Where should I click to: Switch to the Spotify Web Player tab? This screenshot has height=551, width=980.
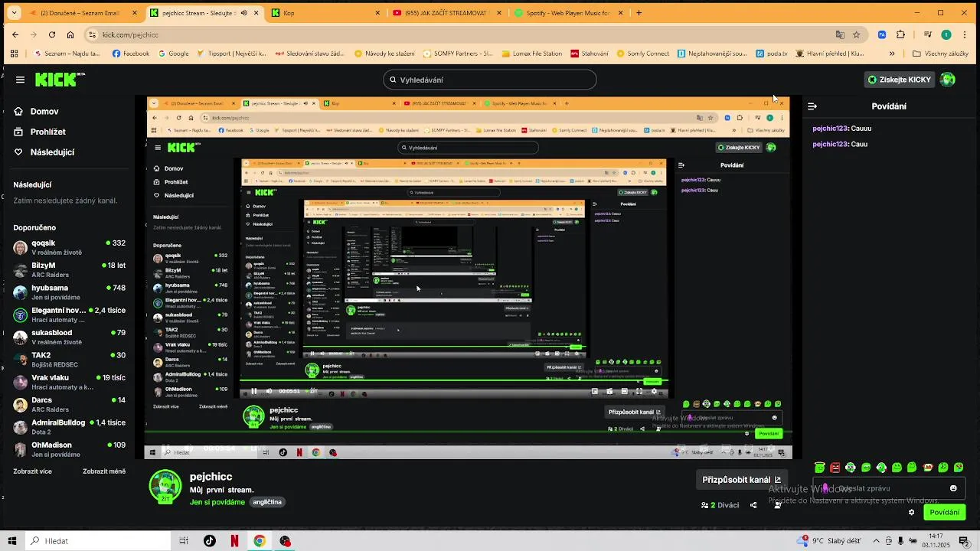pyautogui.click(x=569, y=13)
